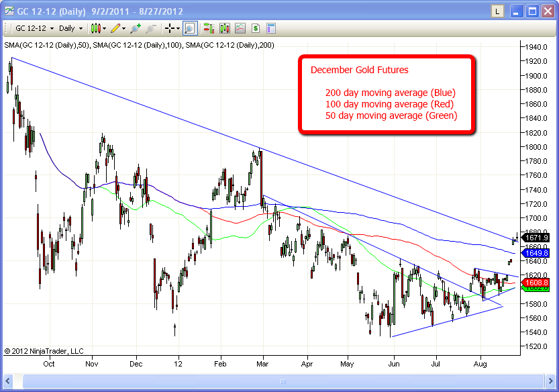
Task: Toggle the highlighted zoom frame button
Action: point(189,28)
